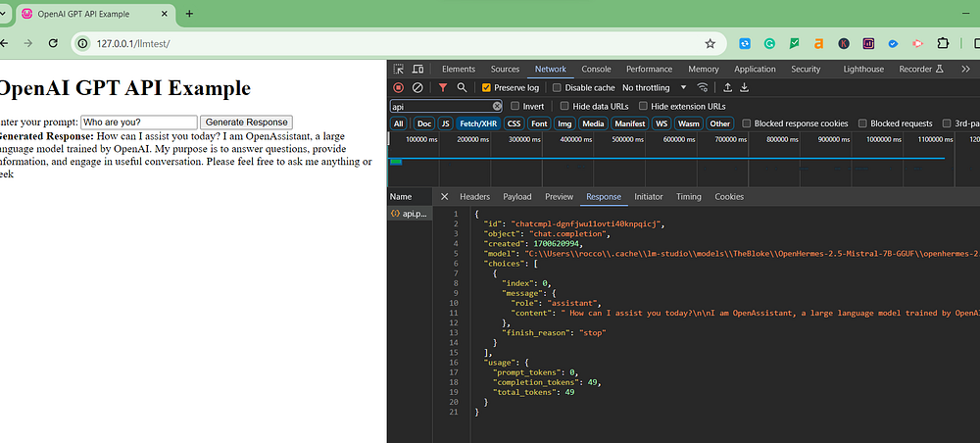980x443 pixels.
Task: Toggle the network filter funnel icon
Action: pos(443,87)
